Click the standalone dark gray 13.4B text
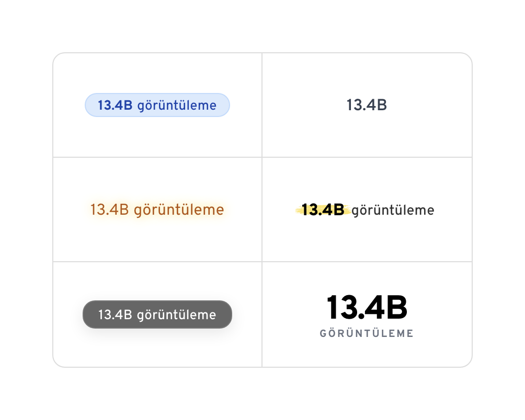The image size is (525, 420). click(x=367, y=106)
